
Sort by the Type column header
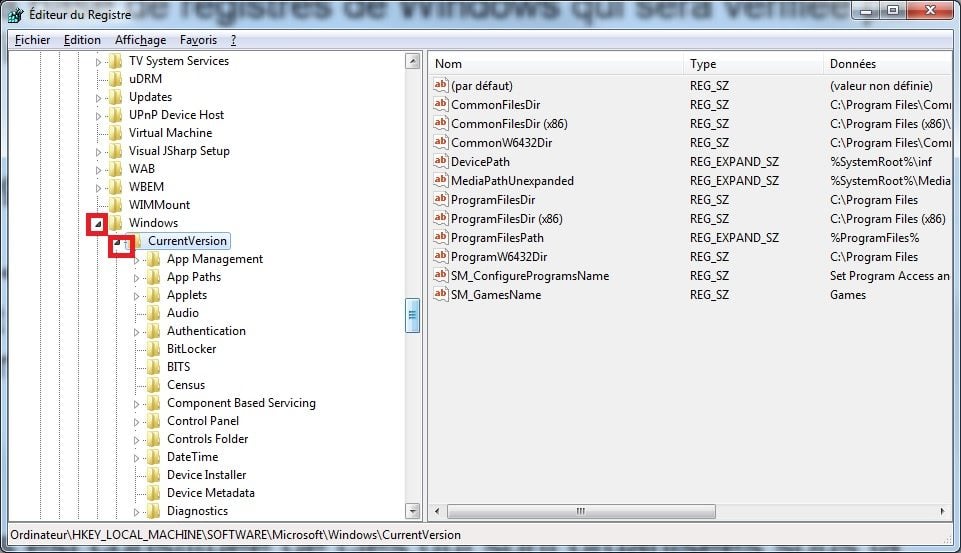(x=753, y=64)
